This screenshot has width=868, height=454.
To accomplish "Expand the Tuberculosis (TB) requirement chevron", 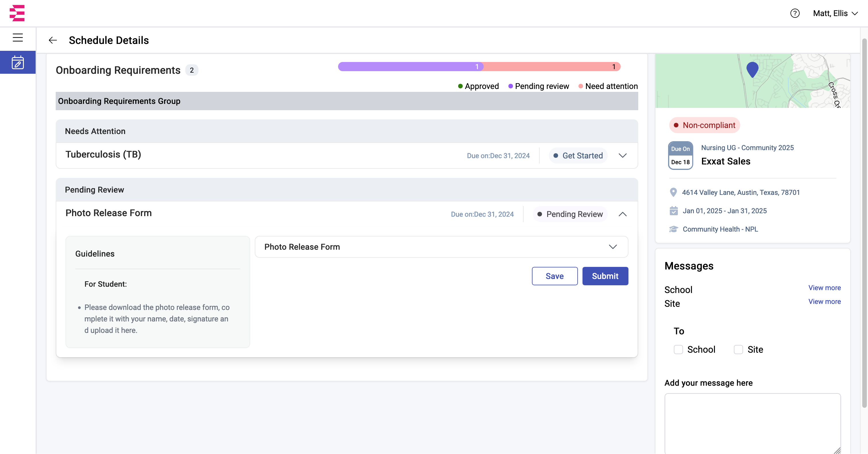I will [622, 156].
